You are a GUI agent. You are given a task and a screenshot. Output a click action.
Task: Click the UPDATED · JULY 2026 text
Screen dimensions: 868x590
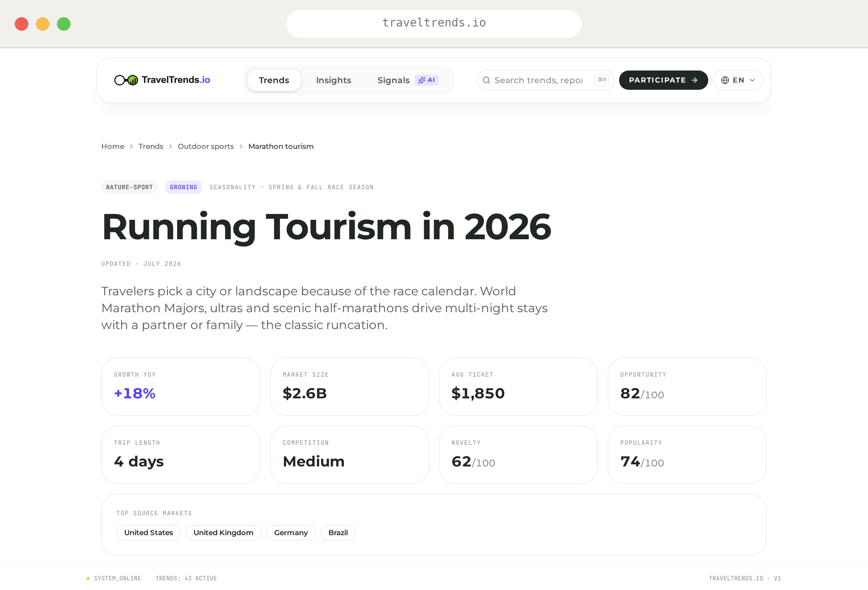pos(141,264)
